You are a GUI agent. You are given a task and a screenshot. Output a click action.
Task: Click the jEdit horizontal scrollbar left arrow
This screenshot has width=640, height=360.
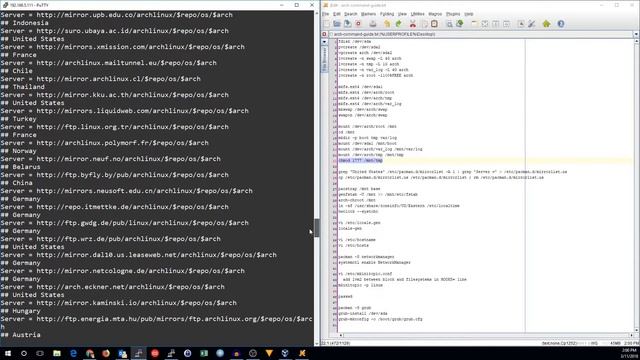pos(341,335)
